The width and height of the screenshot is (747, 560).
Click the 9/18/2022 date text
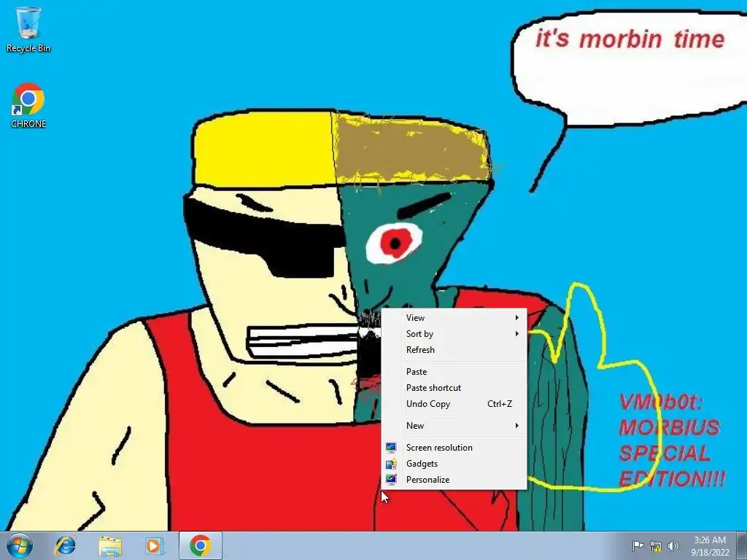click(710, 553)
